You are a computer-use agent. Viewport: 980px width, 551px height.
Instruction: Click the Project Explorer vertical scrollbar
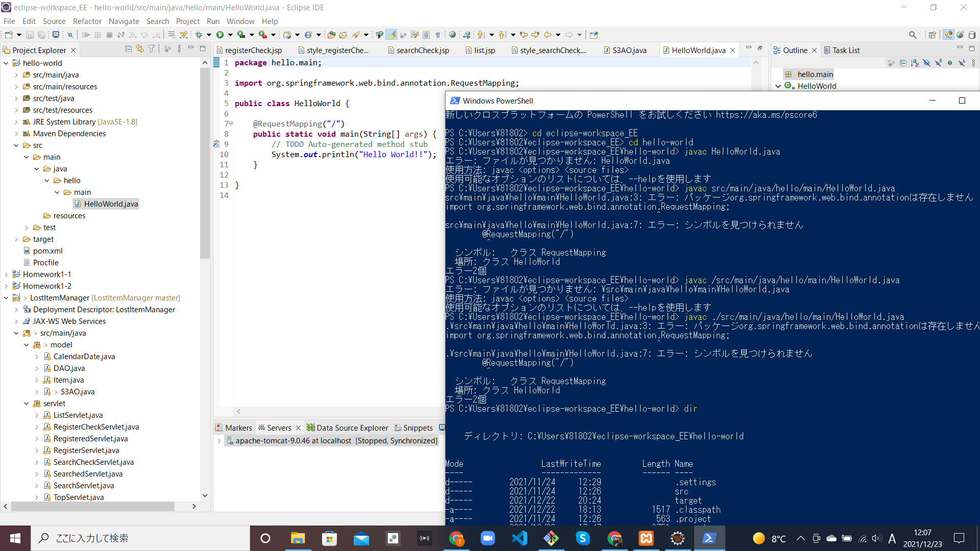[x=205, y=163]
